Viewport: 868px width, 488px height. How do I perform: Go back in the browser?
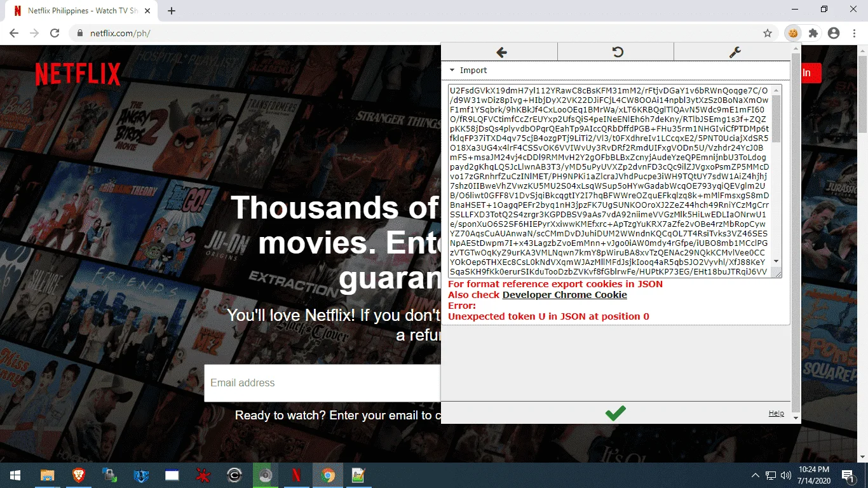pyautogui.click(x=14, y=33)
